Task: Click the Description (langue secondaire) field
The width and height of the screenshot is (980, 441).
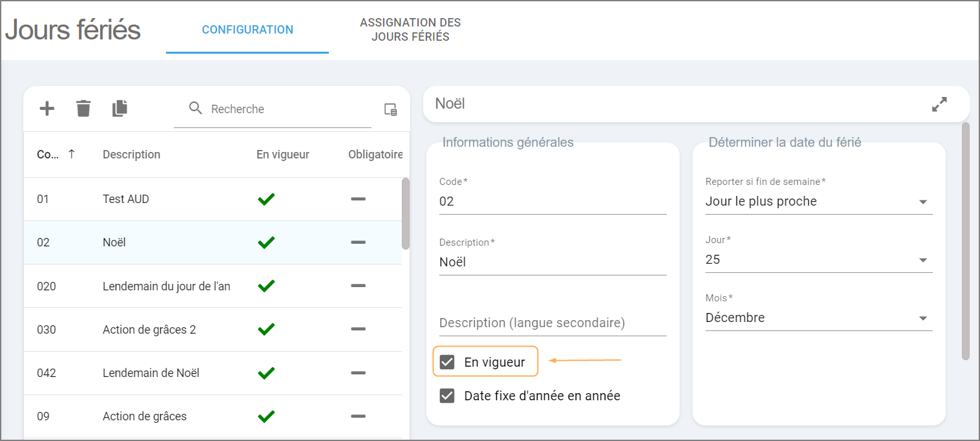Action: point(552,323)
